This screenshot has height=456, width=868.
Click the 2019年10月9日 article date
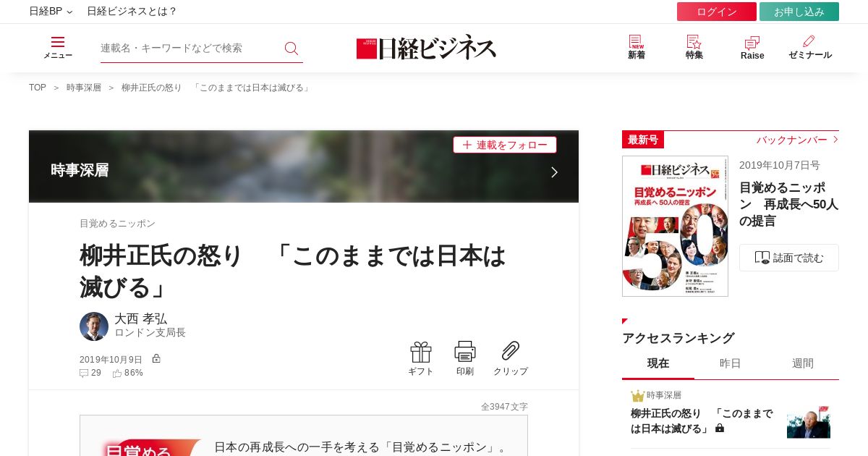click(x=111, y=360)
